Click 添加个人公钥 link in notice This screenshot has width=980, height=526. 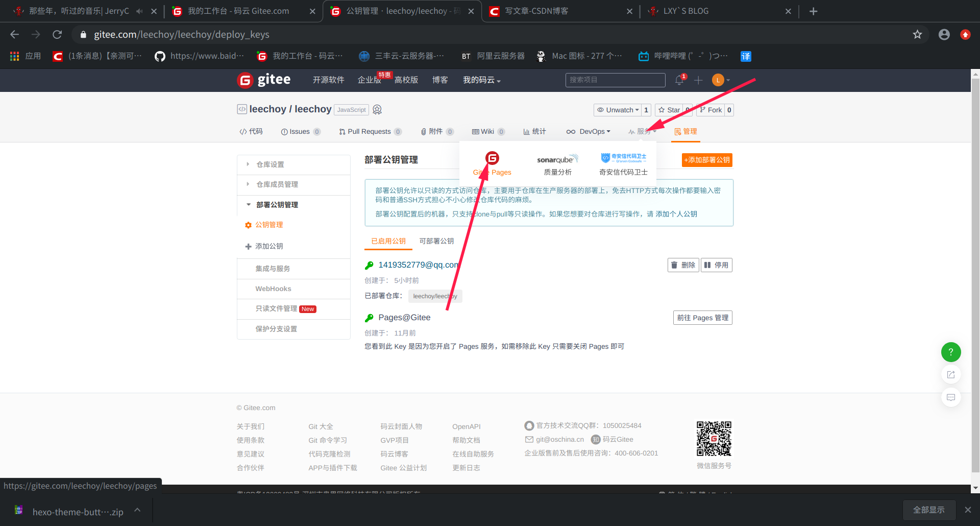[676, 214]
